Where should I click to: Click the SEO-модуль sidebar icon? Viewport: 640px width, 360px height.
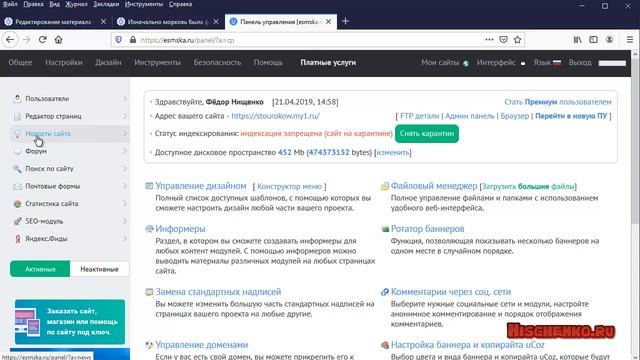pyautogui.click(x=17, y=221)
